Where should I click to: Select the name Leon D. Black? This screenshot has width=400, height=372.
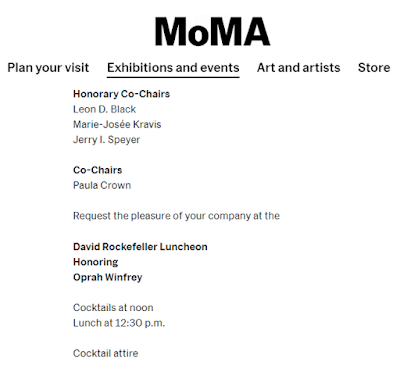[x=104, y=109]
